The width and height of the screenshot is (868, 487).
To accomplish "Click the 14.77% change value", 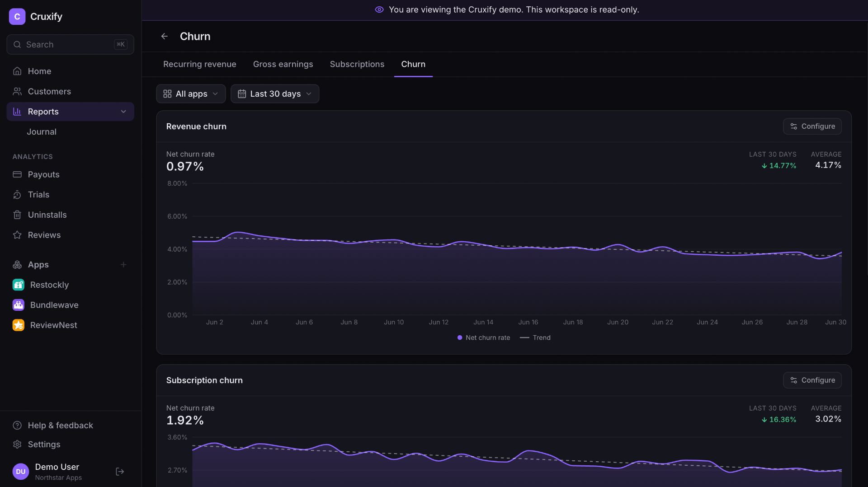I will coord(779,166).
